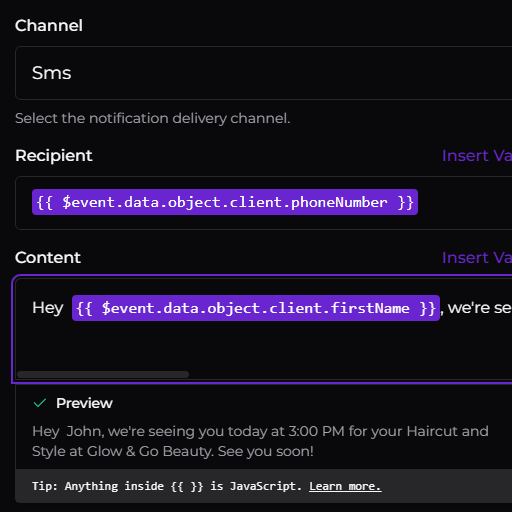Click the Content horizontal scrollbar
Viewport: 512px width, 512px height.
coord(103,374)
